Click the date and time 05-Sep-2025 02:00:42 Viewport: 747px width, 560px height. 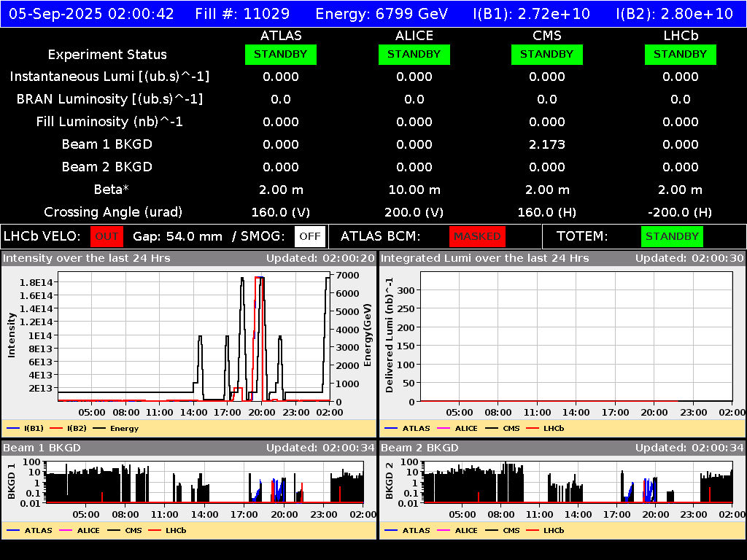tap(91, 14)
